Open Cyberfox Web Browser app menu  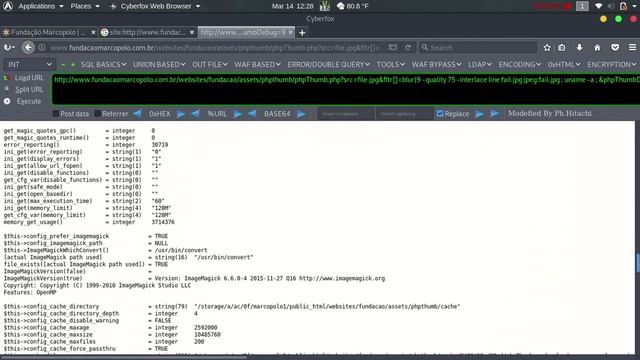pyautogui.click(x=155, y=6)
